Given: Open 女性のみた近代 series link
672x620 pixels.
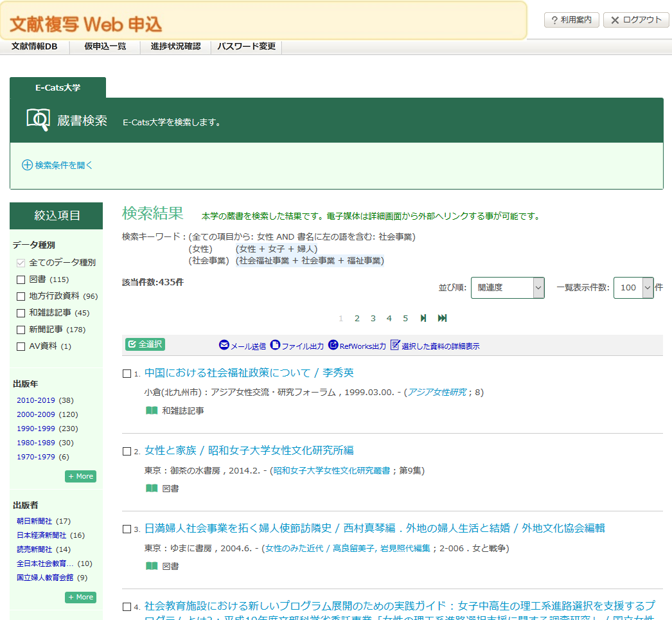Looking at the screenshot, I should point(348,548).
